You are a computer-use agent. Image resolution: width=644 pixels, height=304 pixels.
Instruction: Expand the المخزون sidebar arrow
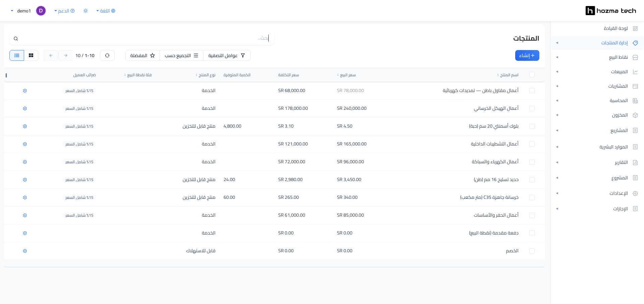(557, 115)
